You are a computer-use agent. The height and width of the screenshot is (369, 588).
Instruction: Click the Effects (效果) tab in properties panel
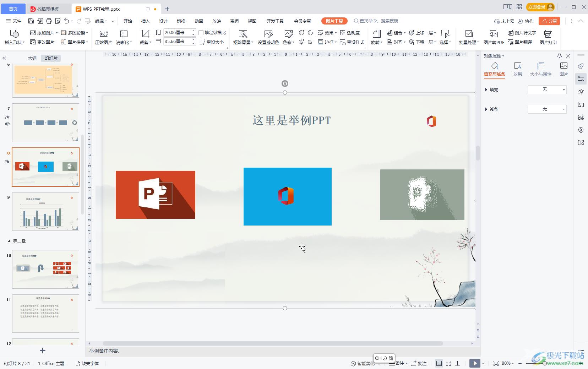click(x=517, y=69)
